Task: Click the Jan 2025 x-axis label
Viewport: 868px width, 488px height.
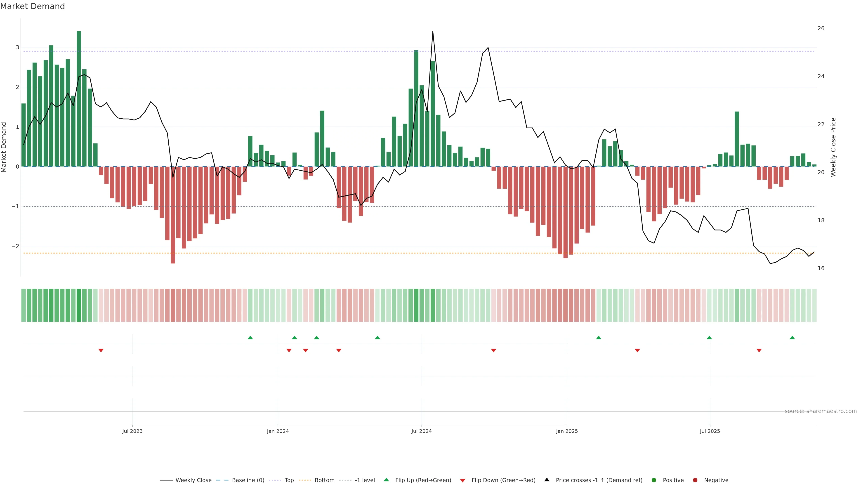Action: (x=567, y=431)
